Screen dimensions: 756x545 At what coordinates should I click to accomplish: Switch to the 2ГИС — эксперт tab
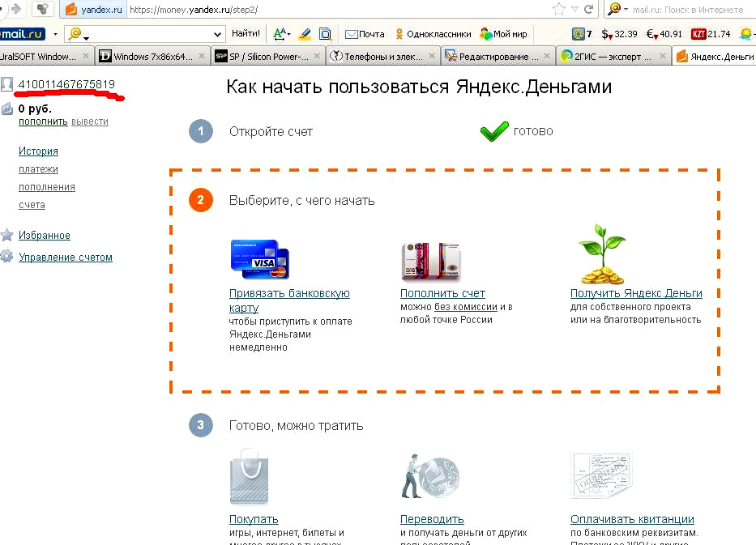pyautogui.click(x=613, y=57)
